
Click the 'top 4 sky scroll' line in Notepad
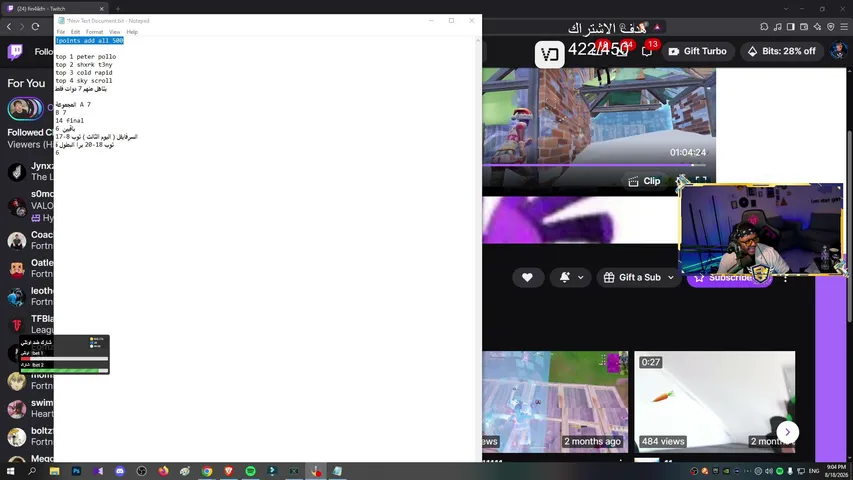coord(84,81)
